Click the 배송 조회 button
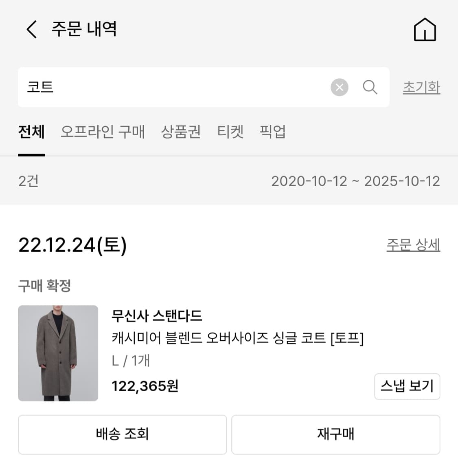458x476 pixels. (122, 434)
